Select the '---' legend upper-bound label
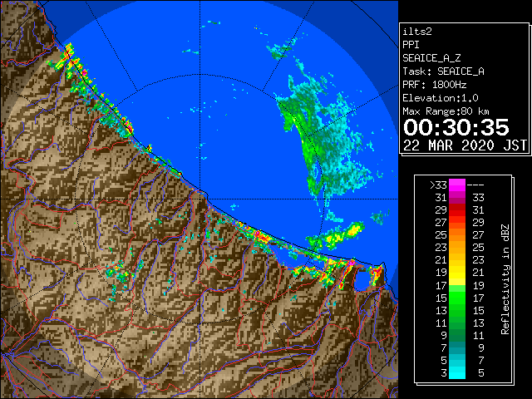The height and width of the screenshot is (399, 532). (475, 185)
